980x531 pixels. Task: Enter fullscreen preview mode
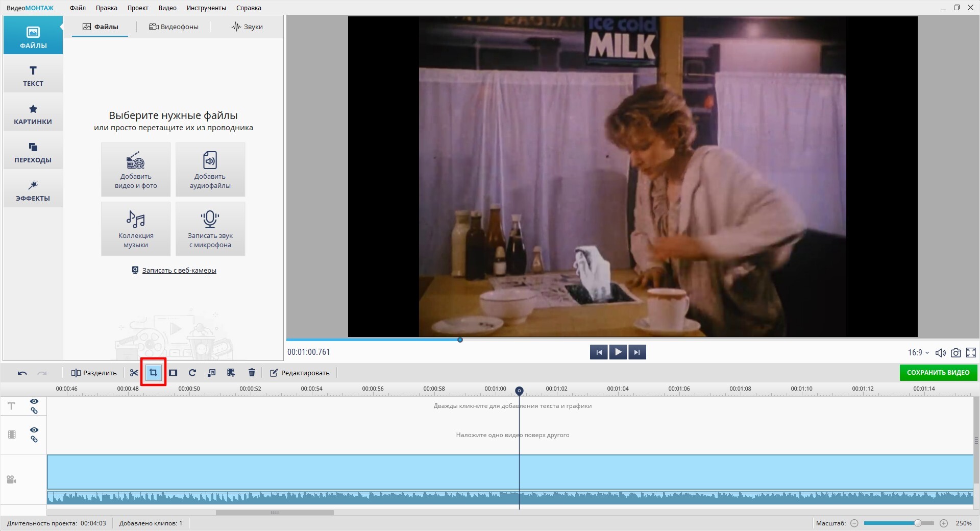pyautogui.click(x=971, y=353)
